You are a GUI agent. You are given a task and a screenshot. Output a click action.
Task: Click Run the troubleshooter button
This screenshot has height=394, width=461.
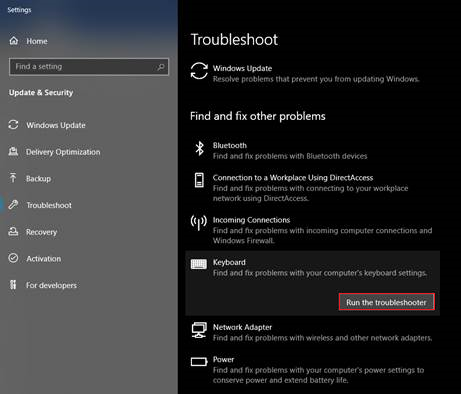pos(387,302)
